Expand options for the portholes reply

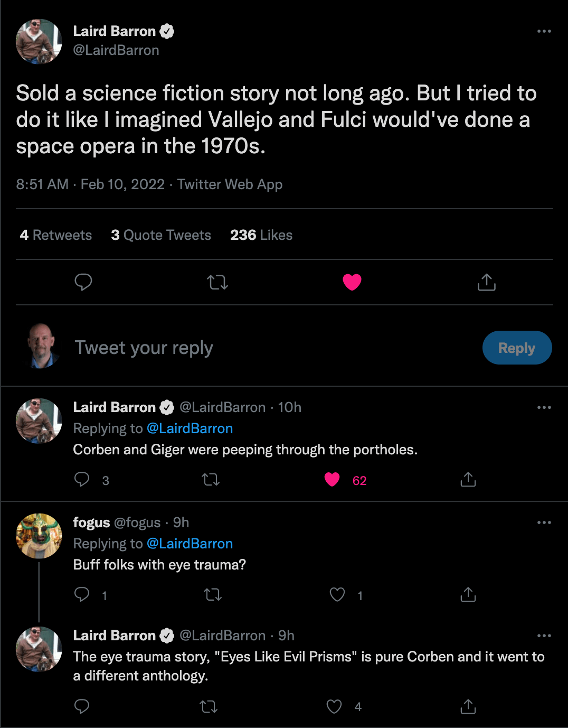coord(544,407)
